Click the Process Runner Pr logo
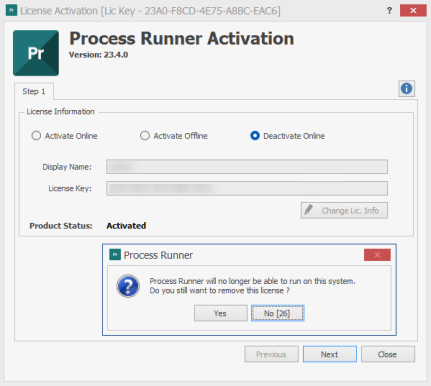The image size is (431, 386). point(36,53)
